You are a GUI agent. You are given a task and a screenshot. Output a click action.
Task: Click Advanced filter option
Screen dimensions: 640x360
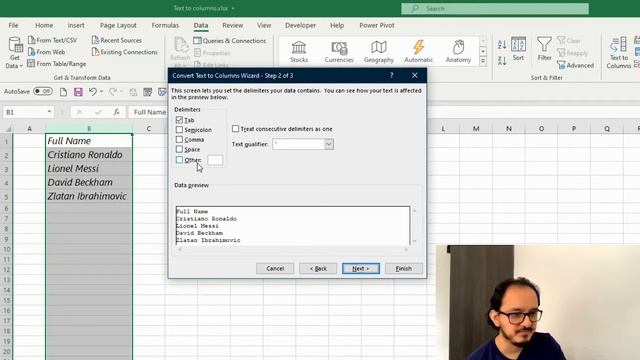coord(576,65)
